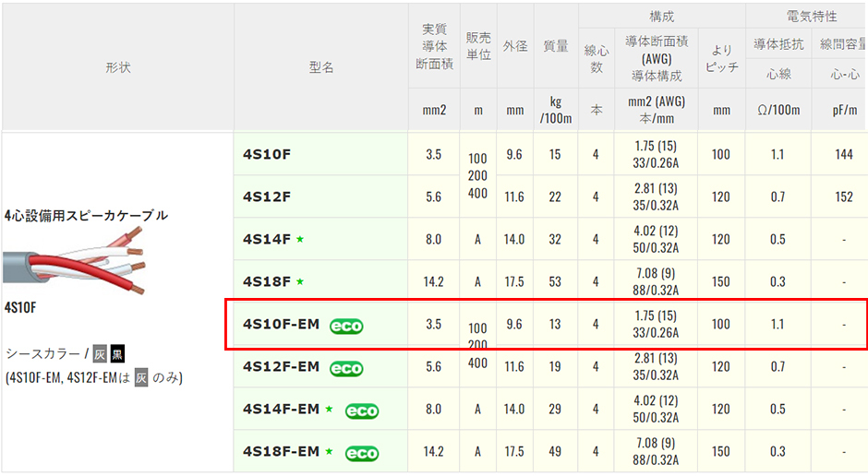
Task: Click the 線心数 column header
Action: tap(597, 59)
